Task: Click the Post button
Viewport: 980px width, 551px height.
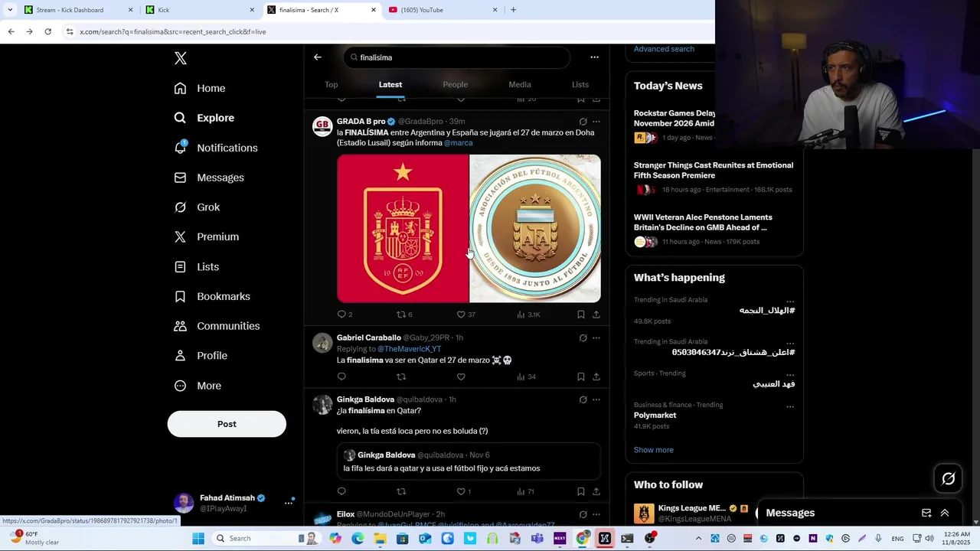Action: (x=227, y=424)
